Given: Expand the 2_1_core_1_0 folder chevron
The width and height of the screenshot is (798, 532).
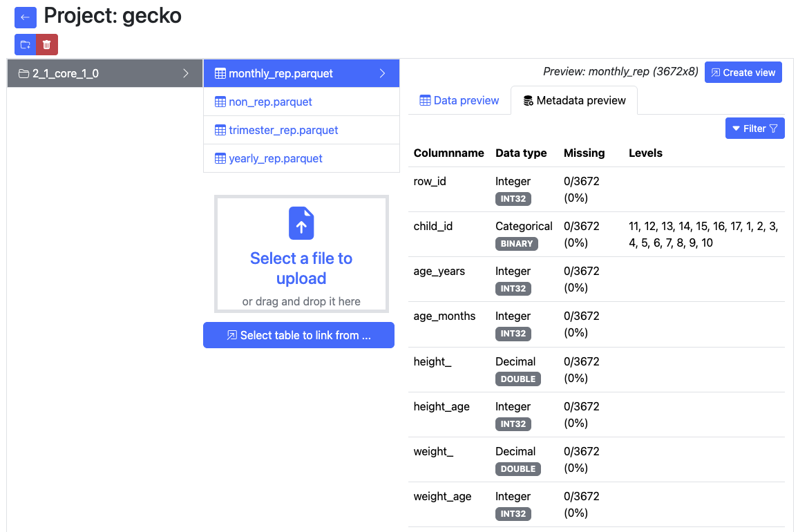Looking at the screenshot, I should [186, 73].
